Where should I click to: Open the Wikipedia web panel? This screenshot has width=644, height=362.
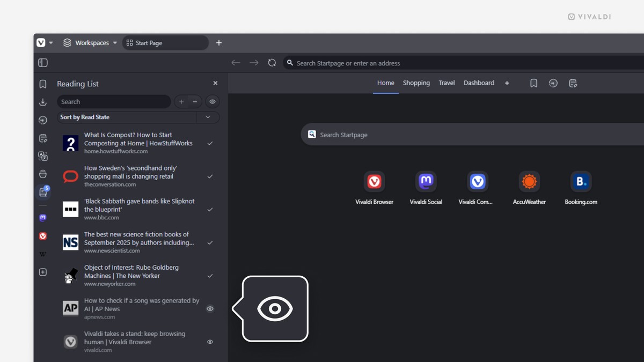43,254
